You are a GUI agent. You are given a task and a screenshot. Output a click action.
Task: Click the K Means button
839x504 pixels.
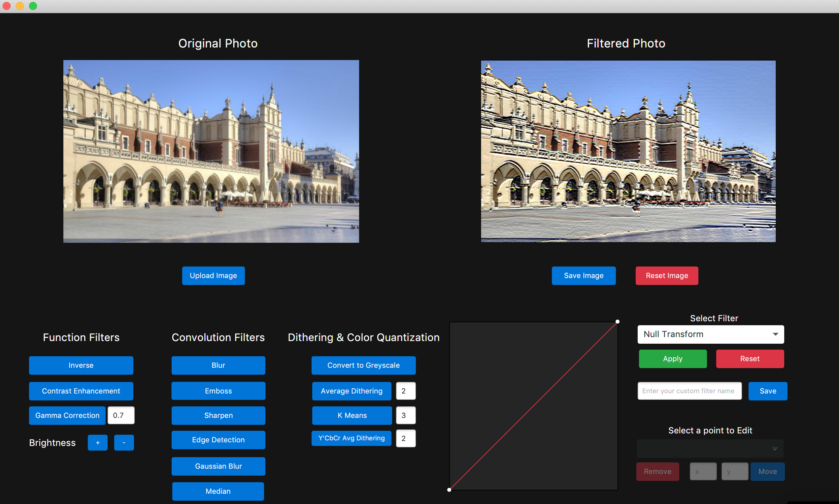click(x=352, y=415)
